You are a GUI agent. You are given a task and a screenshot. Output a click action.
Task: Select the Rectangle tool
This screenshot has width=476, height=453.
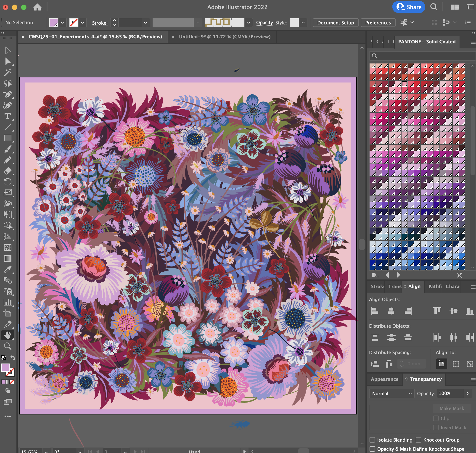click(x=8, y=138)
